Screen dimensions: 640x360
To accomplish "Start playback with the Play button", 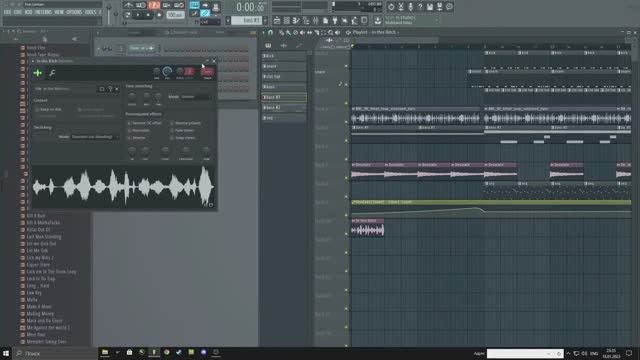I will pos(138,15).
